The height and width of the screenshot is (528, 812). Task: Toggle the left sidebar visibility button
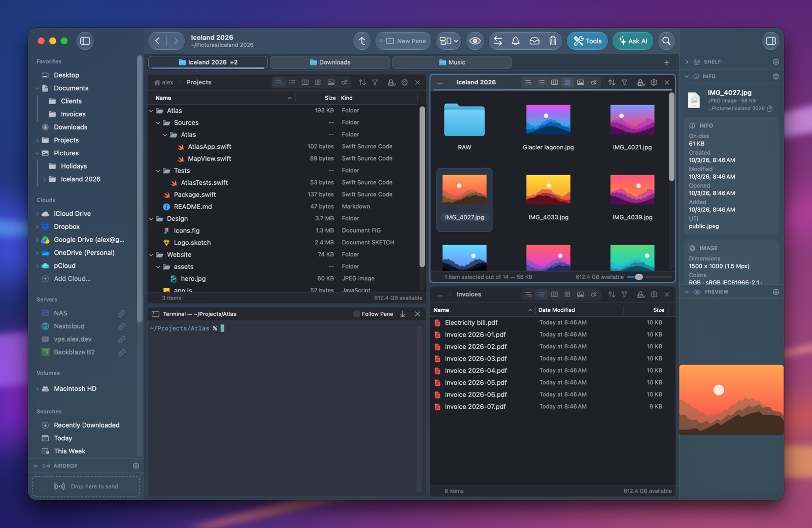coord(85,41)
